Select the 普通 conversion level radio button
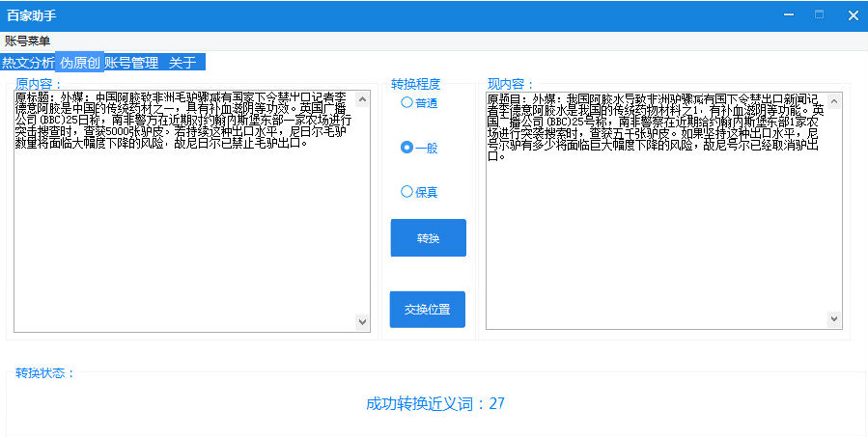 coord(418,103)
